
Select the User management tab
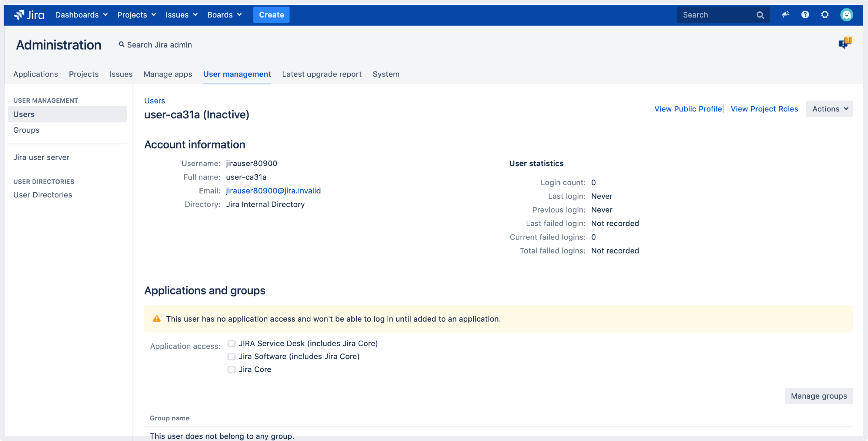point(237,74)
